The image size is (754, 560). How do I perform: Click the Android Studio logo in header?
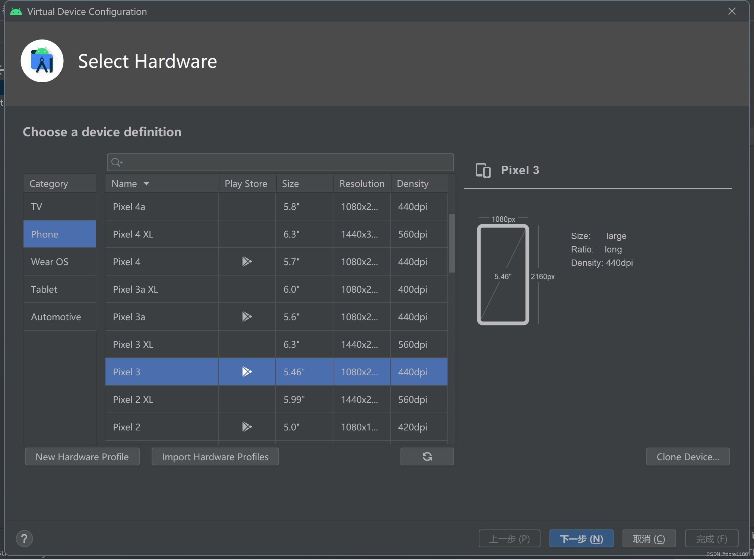(x=42, y=61)
